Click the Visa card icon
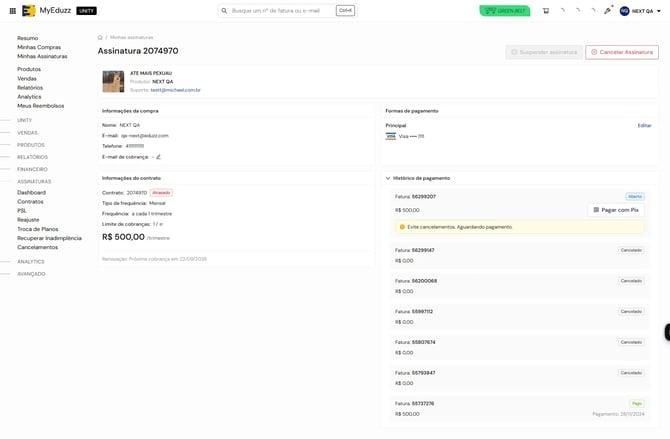This screenshot has width=670, height=439. [x=391, y=136]
